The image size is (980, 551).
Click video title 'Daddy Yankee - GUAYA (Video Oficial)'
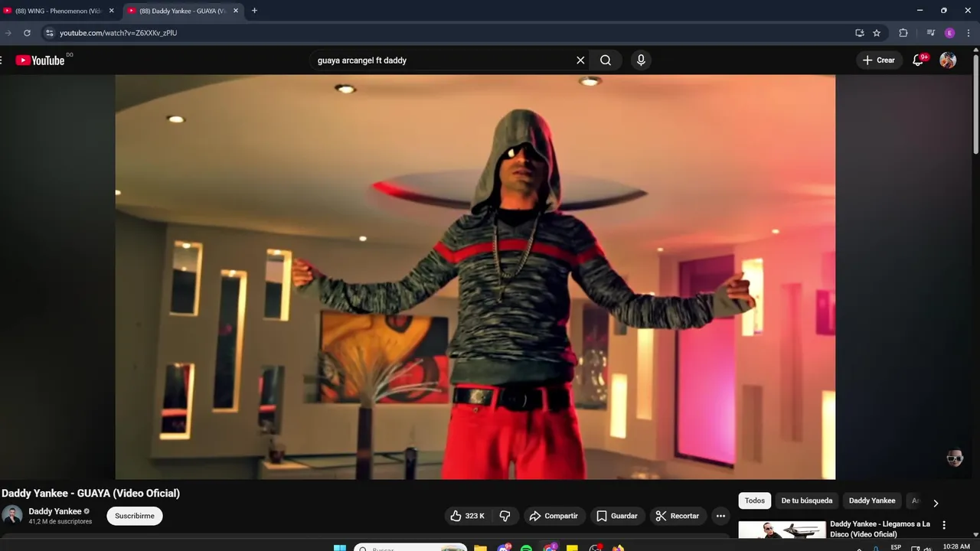coord(91,494)
